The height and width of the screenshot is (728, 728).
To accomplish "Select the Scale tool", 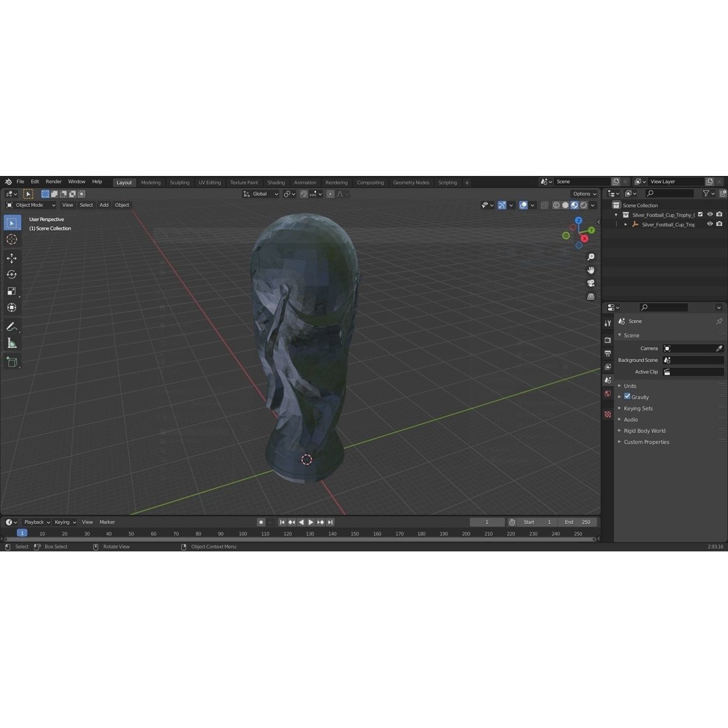I will [x=12, y=291].
